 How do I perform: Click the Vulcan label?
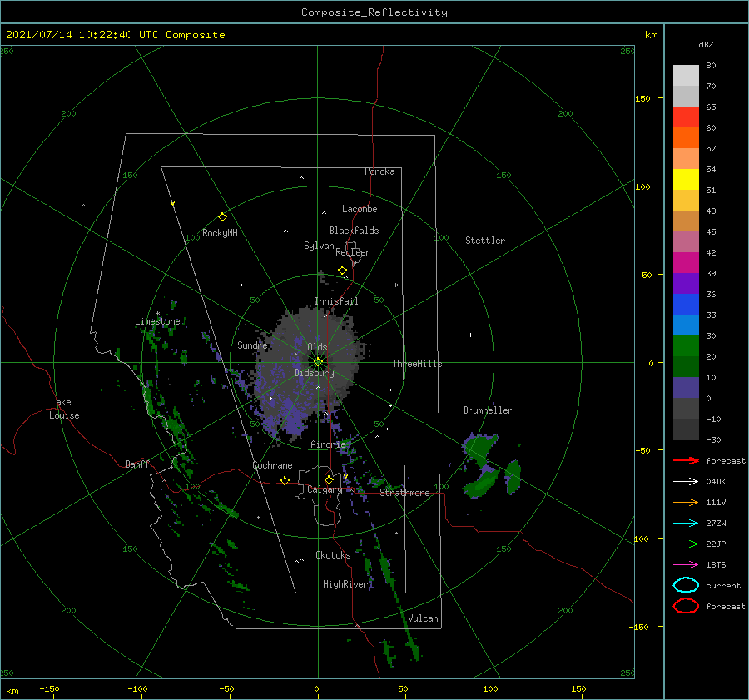pyautogui.click(x=423, y=618)
